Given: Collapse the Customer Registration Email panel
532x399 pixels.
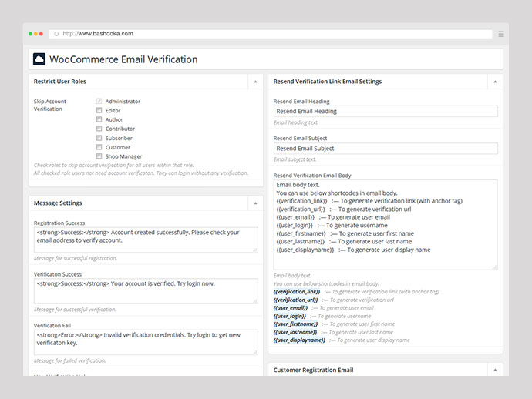Looking at the screenshot, I should tap(495, 370).
